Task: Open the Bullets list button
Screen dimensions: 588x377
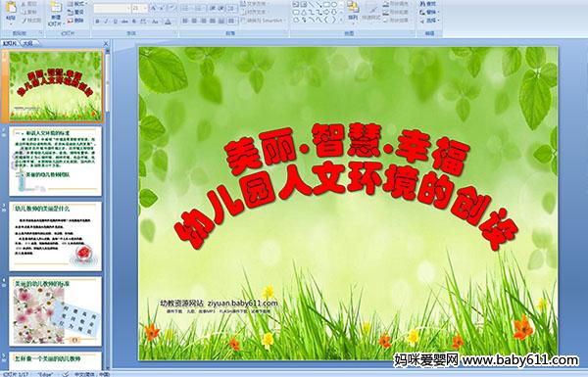Action: click(187, 8)
